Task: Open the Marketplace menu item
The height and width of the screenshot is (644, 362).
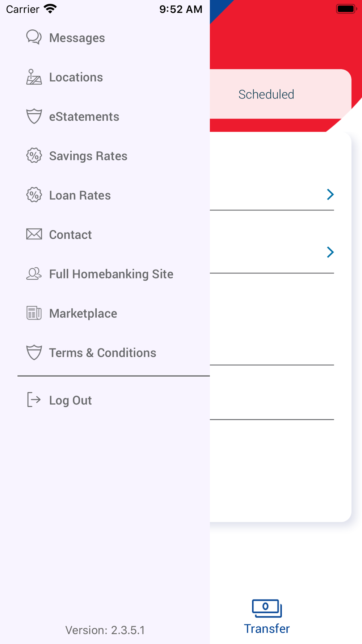Action: 83,313
